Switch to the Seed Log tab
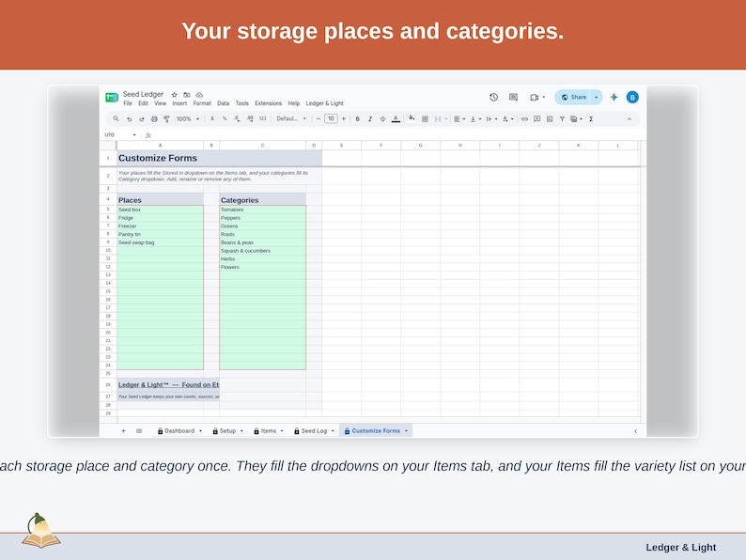This screenshot has width=746, height=560. [x=314, y=430]
